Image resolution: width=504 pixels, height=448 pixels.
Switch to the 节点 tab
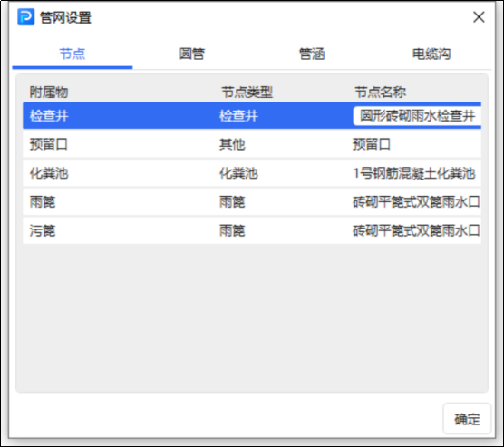[73, 54]
